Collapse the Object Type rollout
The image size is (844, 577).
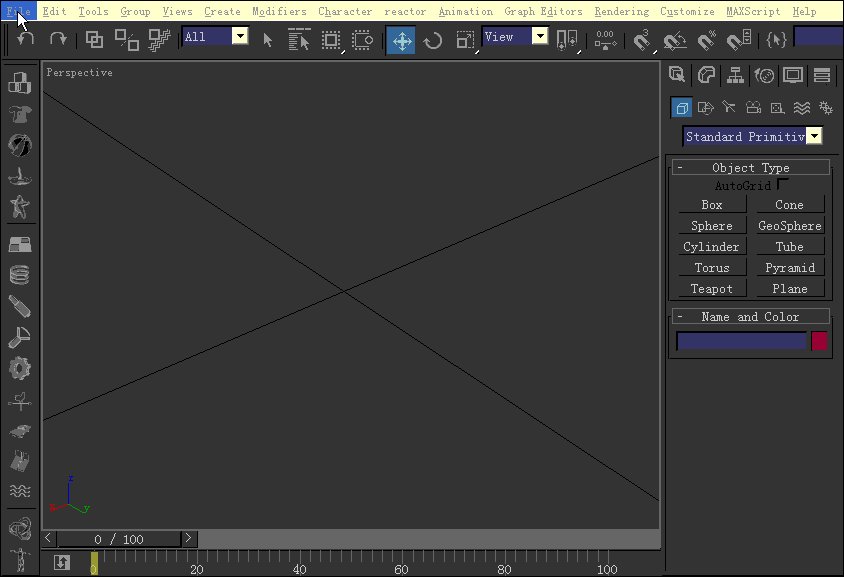tap(750, 167)
